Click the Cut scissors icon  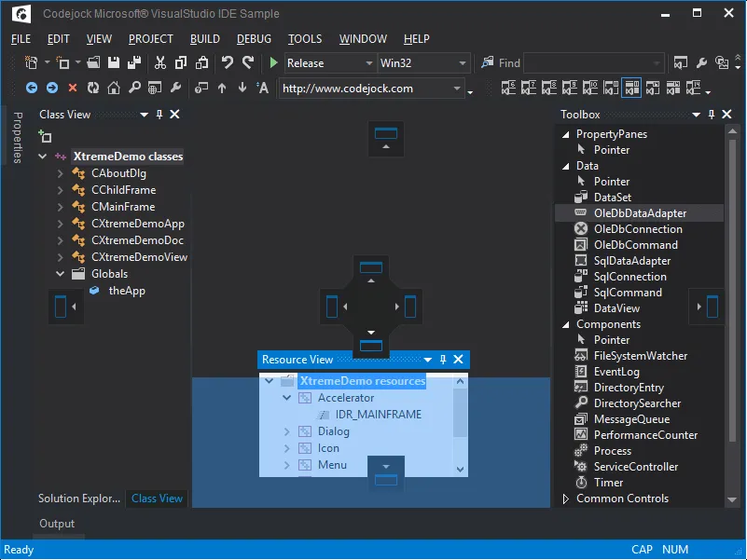[x=159, y=63]
